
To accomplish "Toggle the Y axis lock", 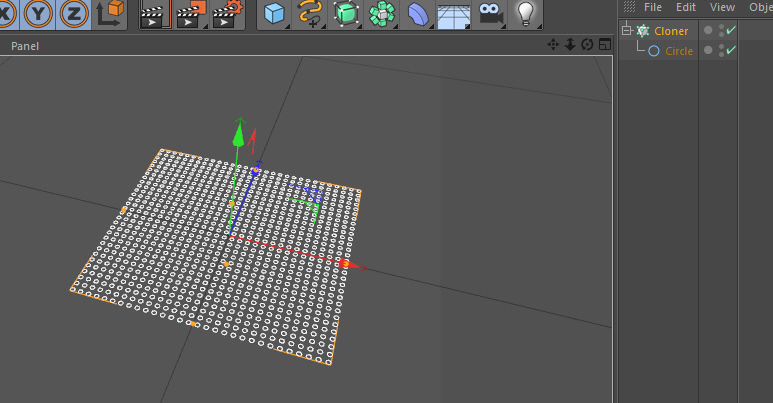I will pyautogui.click(x=38, y=14).
